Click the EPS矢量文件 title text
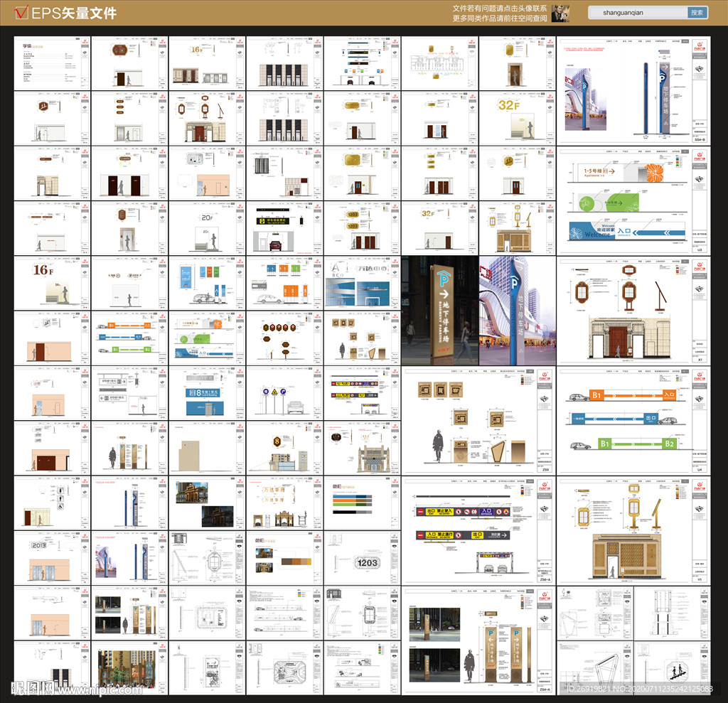 pyautogui.click(x=74, y=14)
